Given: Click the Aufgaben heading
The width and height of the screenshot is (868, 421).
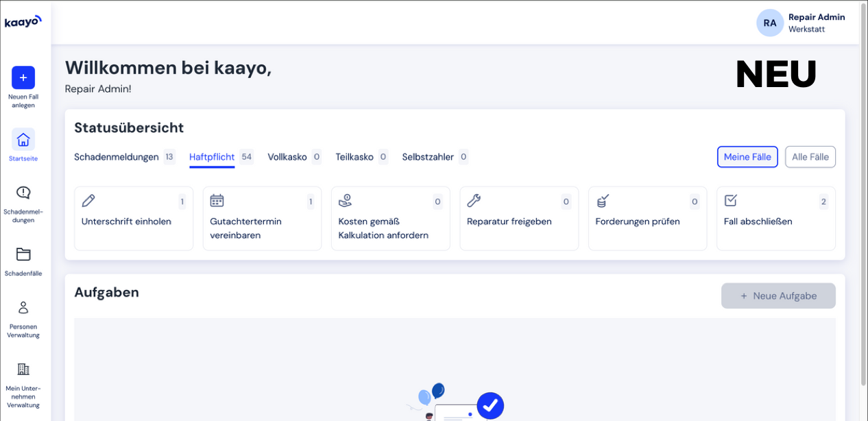Looking at the screenshot, I should click(106, 293).
